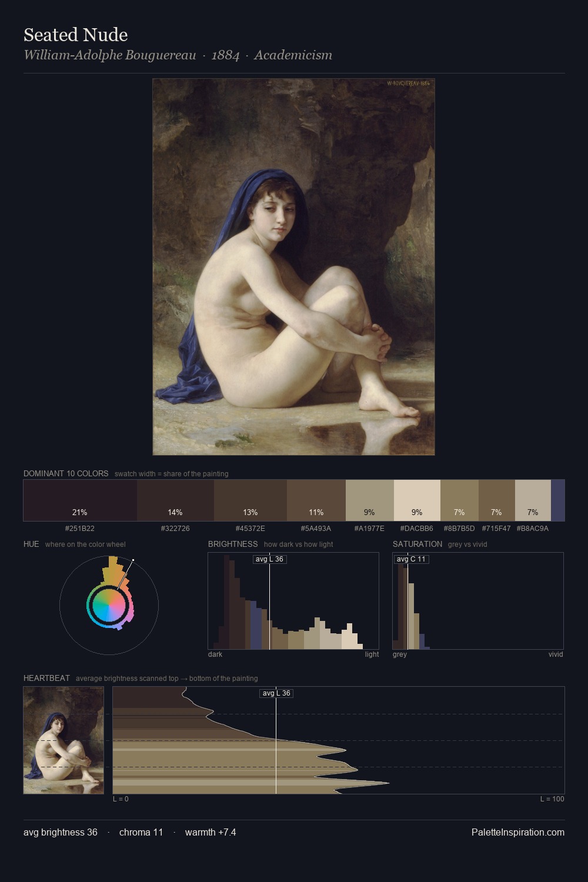Click the 'HUE' section heading
This screenshot has height=882, width=588.
click(31, 544)
